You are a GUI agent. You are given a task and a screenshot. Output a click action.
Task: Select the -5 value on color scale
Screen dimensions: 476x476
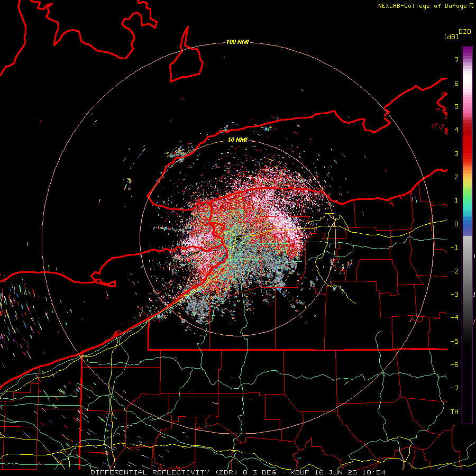click(454, 342)
